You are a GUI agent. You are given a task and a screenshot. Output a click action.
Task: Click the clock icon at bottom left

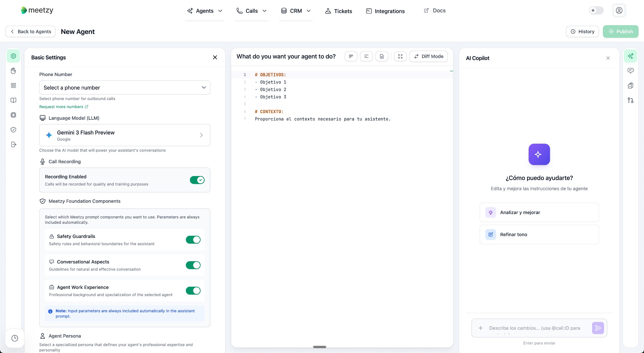15,338
